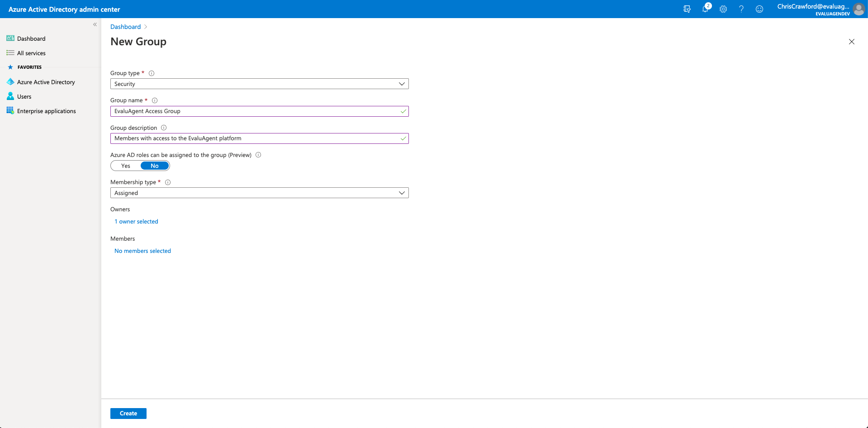Viewport: 868px width, 428px height.
Task: Click the All services list icon
Action: point(10,53)
